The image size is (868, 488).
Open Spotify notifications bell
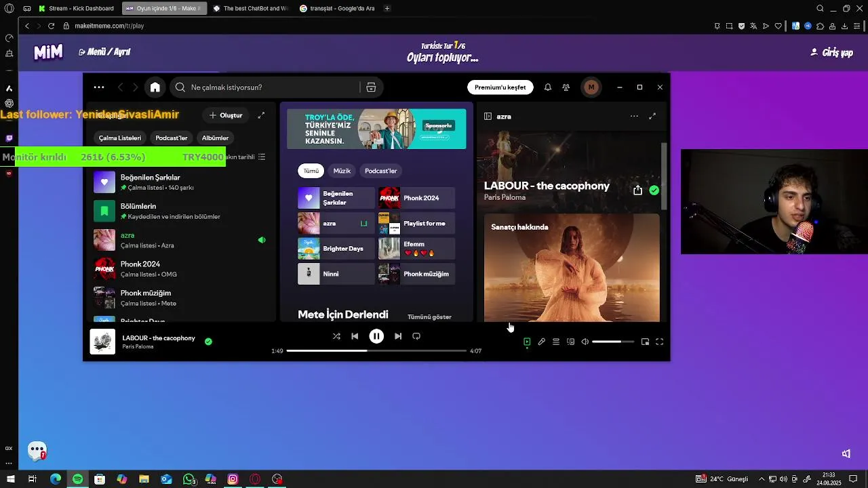548,87
